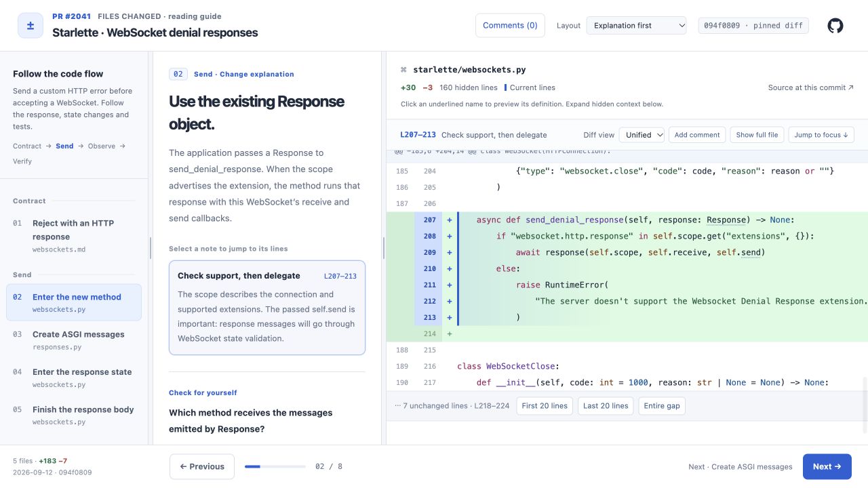Click the Next button

(x=827, y=466)
